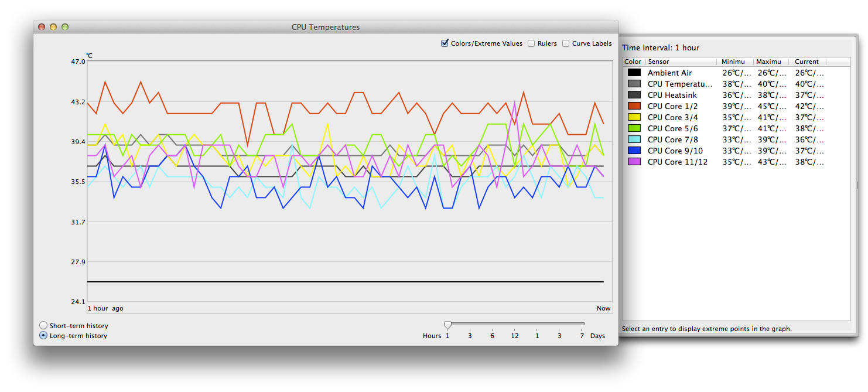This screenshot has width=868, height=392.
Task: Select Long-term history radio button
Action: click(43, 336)
